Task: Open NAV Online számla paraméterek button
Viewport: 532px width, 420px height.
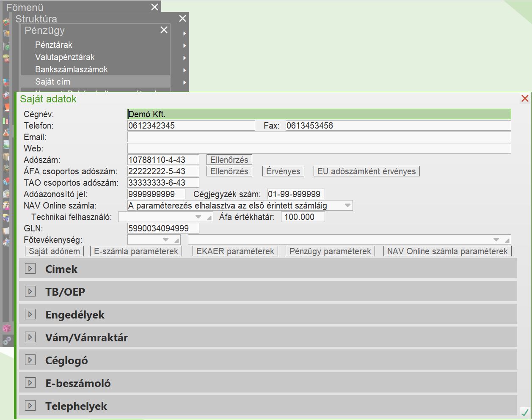Action: point(447,251)
